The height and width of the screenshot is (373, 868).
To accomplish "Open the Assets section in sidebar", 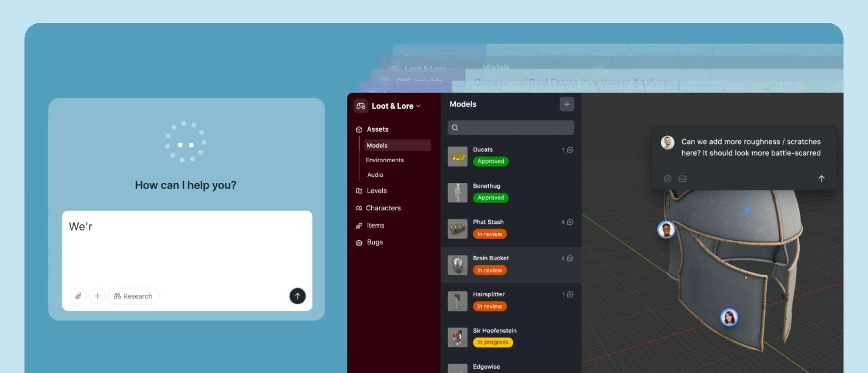I will coord(378,129).
